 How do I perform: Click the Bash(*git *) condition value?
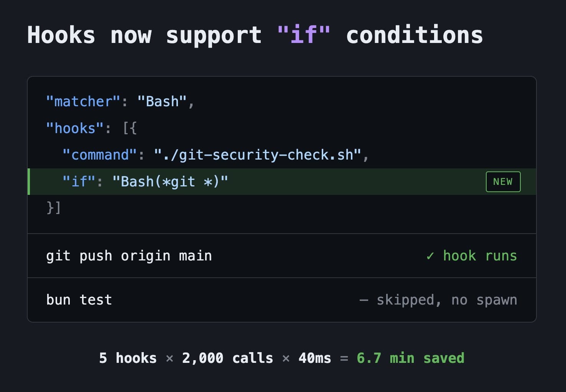170,182
